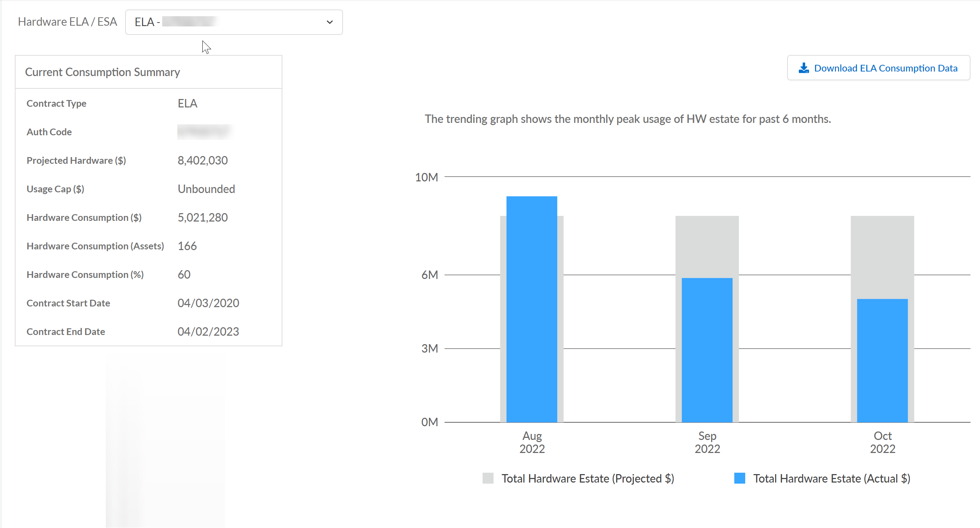Viewport: 980px width, 528px height.
Task: Click the dropdown chevron arrow
Action: [330, 22]
